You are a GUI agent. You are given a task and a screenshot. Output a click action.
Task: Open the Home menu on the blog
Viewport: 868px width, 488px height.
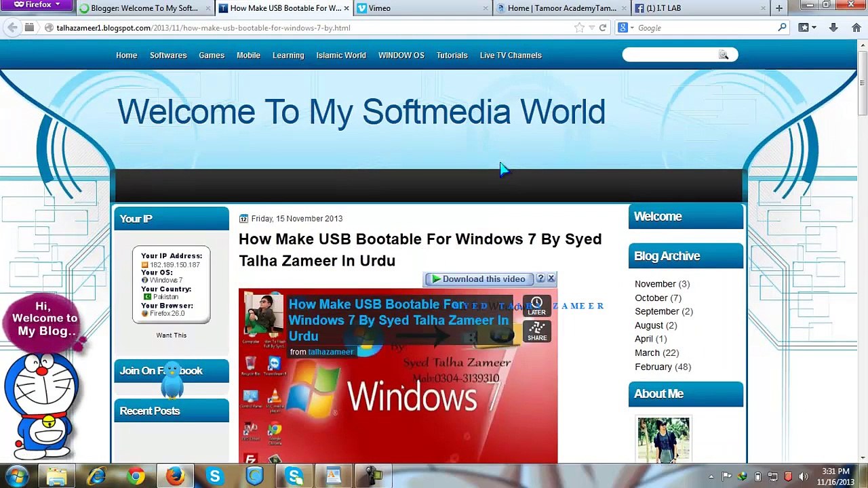click(x=126, y=55)
